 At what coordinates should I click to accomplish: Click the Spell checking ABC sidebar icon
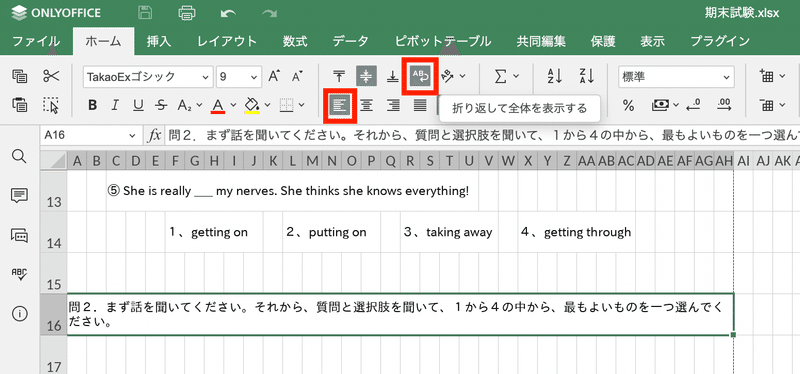[x=19, y=275]
